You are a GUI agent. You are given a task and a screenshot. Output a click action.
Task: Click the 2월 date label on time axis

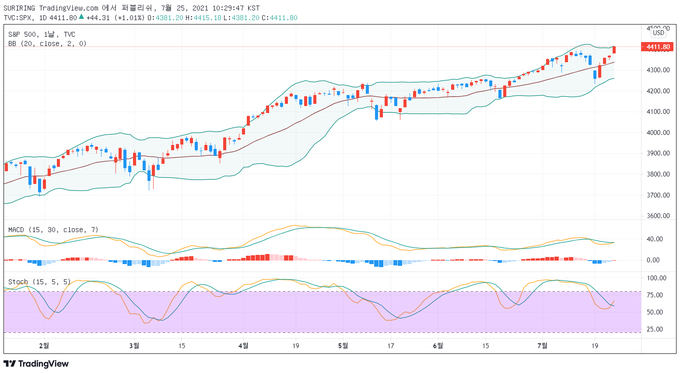[x=44, y=345]
